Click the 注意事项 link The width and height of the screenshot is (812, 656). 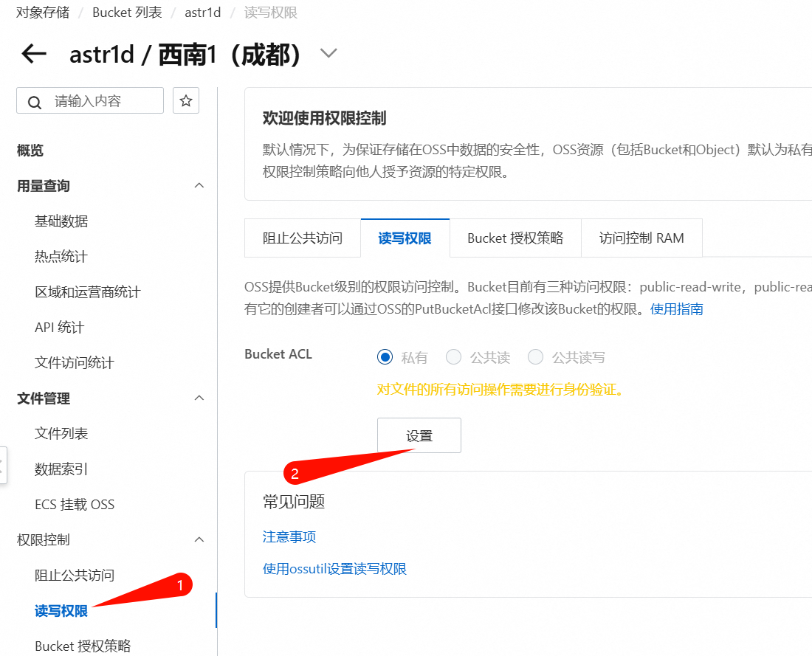pos(289,536)
